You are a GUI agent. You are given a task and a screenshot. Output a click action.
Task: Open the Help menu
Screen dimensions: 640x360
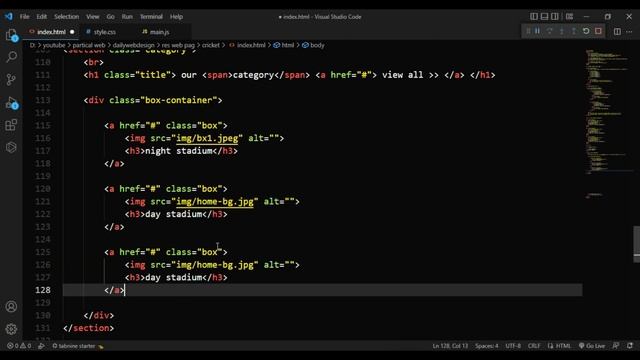[x=176, y=17]
